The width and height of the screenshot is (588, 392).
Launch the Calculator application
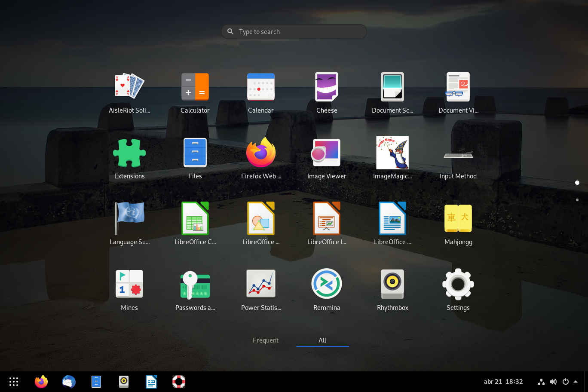click(195, 86)
